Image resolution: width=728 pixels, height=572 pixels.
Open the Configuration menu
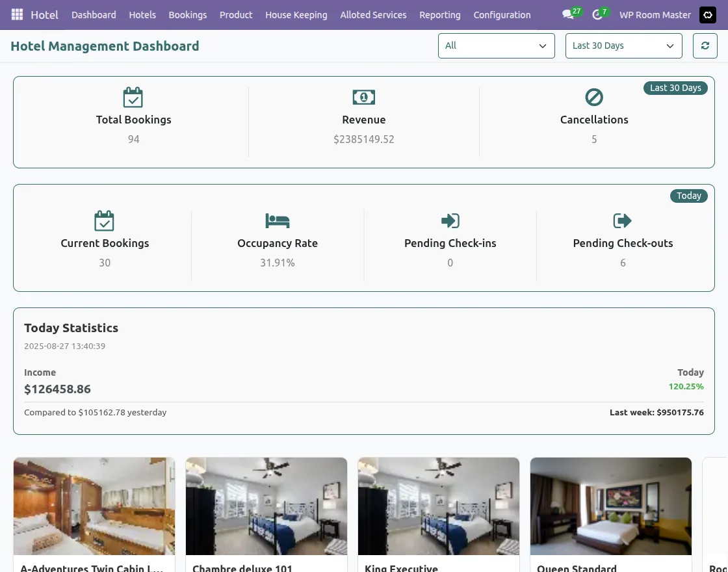tap(502, 15)
